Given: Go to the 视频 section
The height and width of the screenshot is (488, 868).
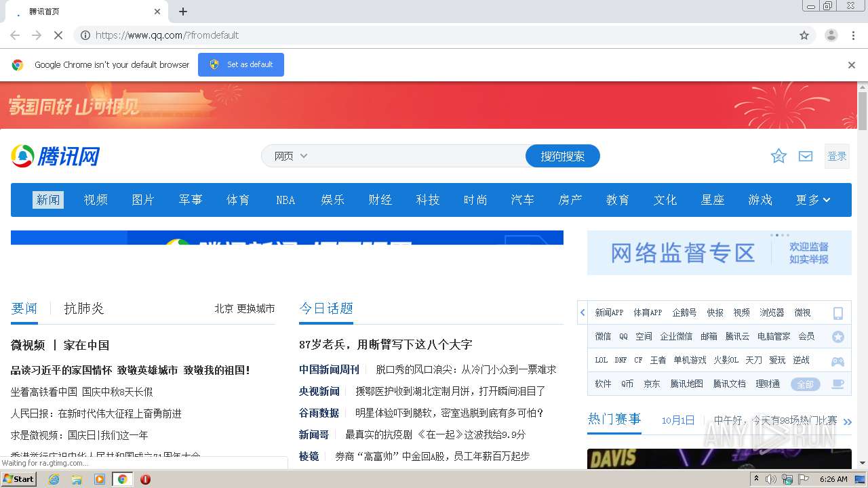Looking at the screenshot, I should [96, 200].
